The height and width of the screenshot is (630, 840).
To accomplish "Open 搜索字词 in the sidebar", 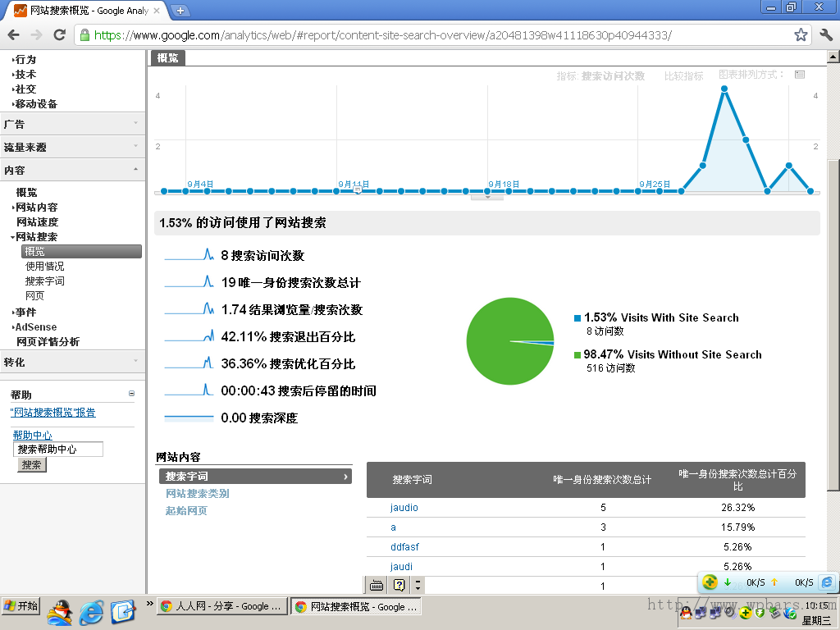I will pos(44,281).
